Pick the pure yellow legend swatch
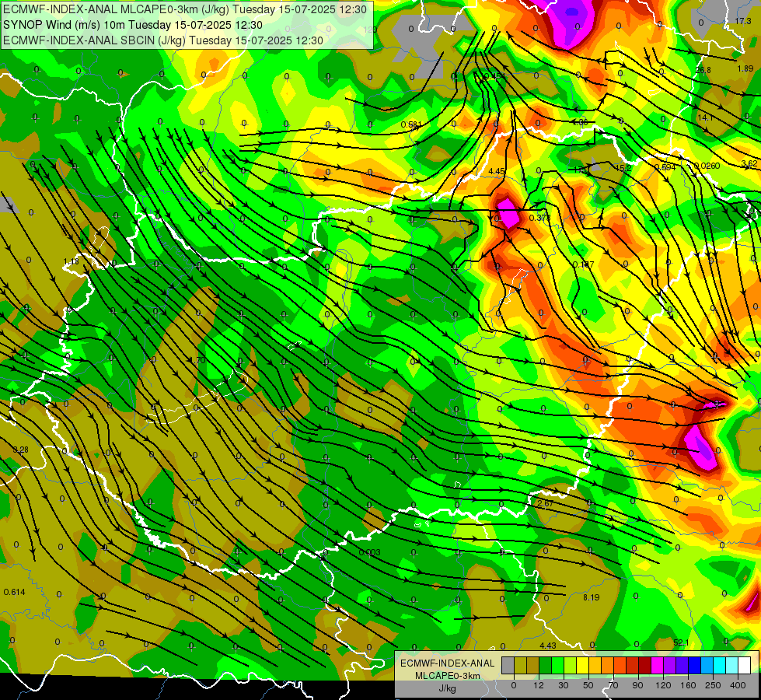Viewport: 761px width, 700px height. click(x=583, y=666)
